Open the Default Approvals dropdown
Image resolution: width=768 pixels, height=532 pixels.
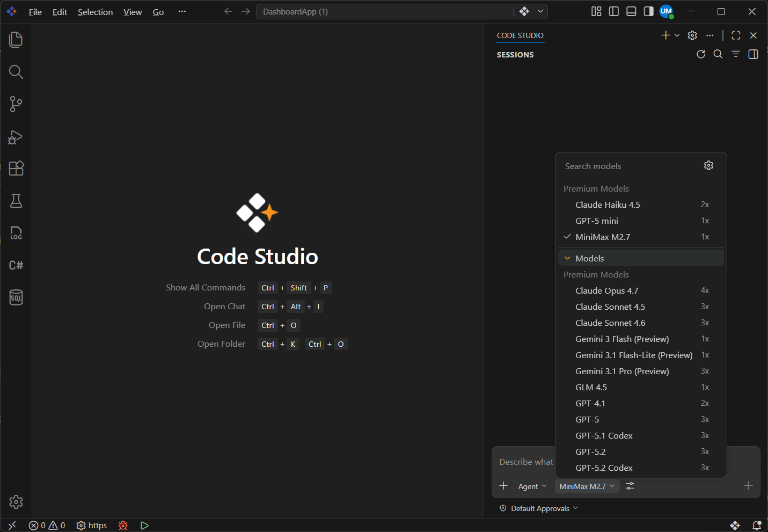(x=539, y=508)
